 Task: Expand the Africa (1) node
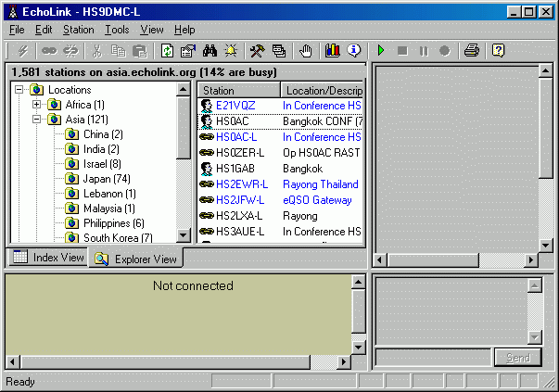[36, 105]
